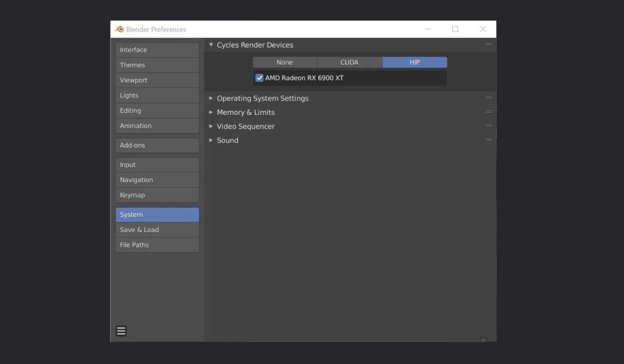624x364 pixels.
Task: Select the HIP render backend
Action: click(x=414, y=62)
